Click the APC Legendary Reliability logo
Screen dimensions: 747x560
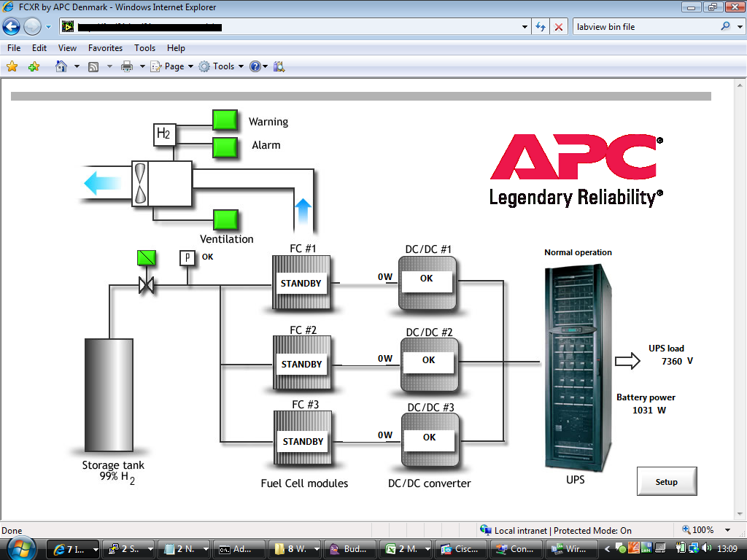(x=576, y=170)
